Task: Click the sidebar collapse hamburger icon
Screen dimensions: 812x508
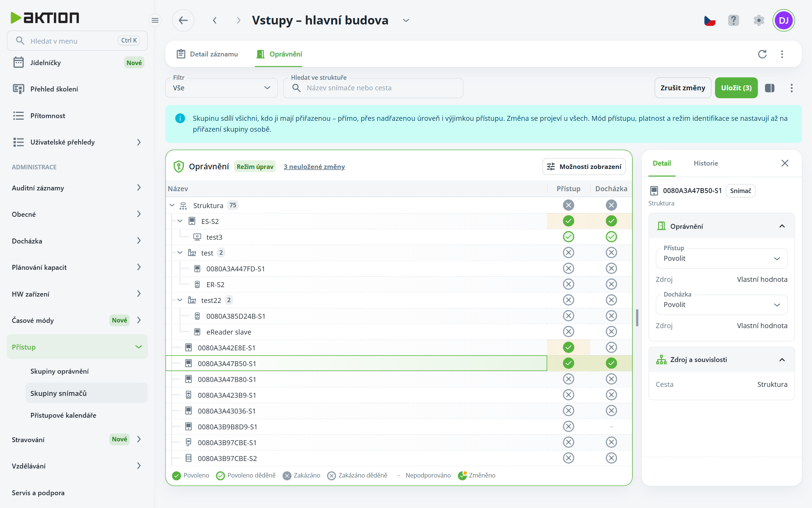Action: [x=155, y=20]
